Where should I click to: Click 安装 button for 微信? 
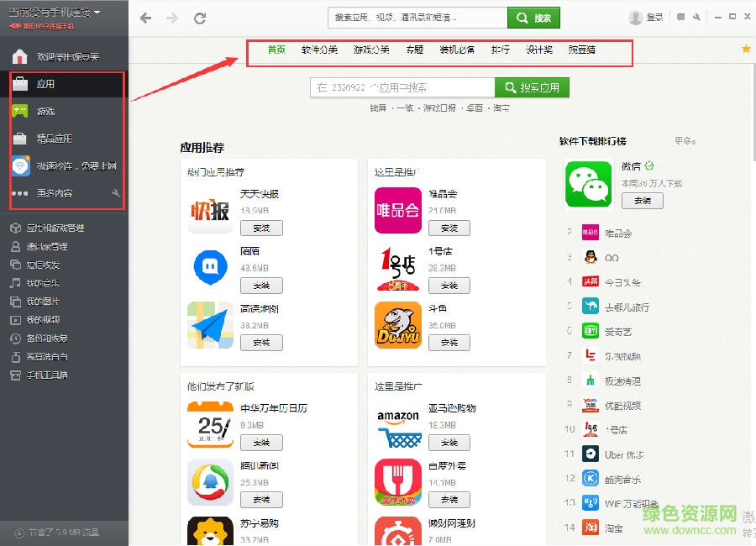click(642, 201)
